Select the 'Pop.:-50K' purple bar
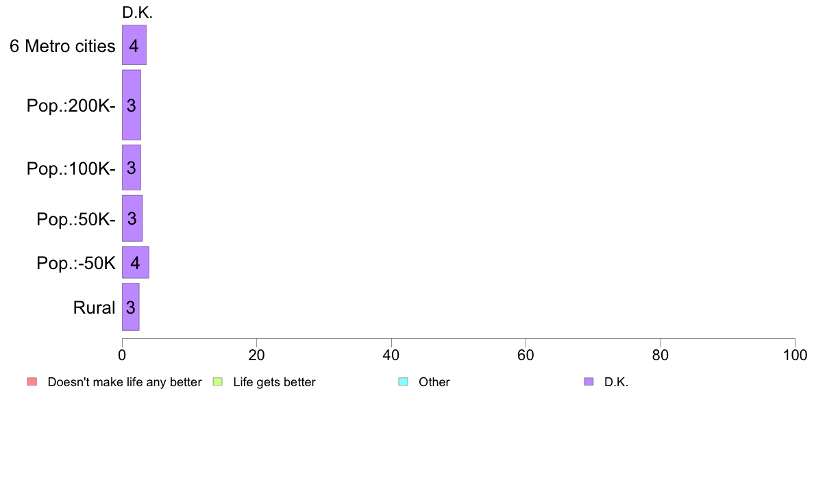The width and height of the screenshot is (814, 504). 136,263
